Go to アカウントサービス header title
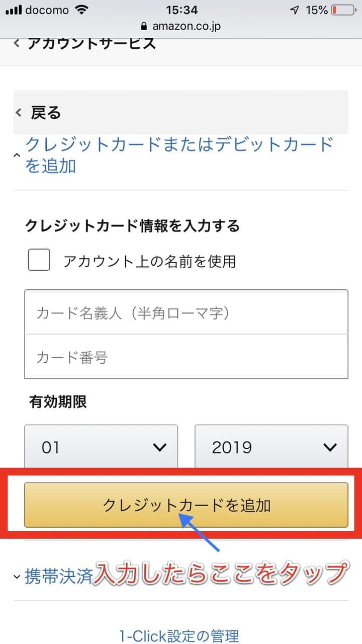The image size is (362, 644). [x=92, y=44]
